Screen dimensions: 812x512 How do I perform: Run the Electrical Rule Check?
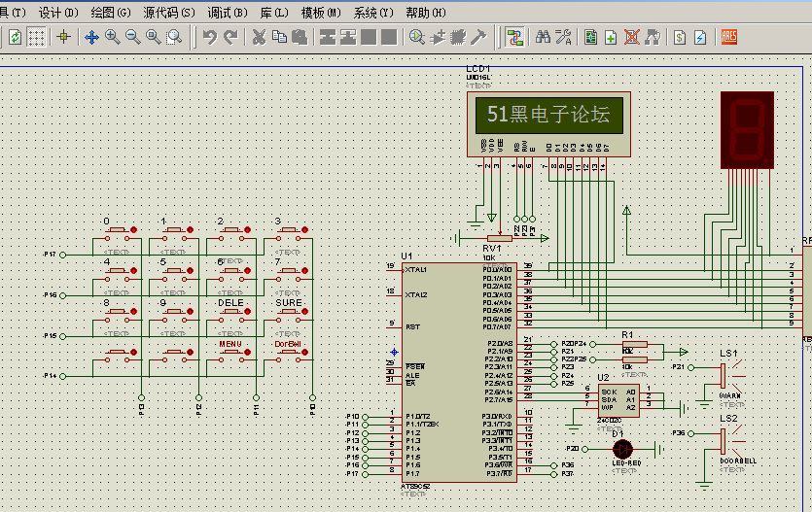(x=700, y=38)
